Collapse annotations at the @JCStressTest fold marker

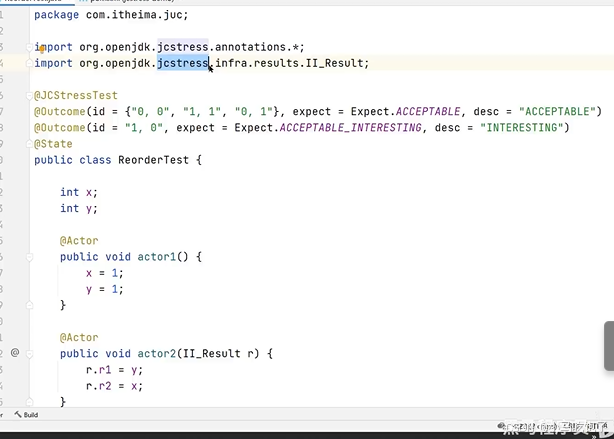29,96
